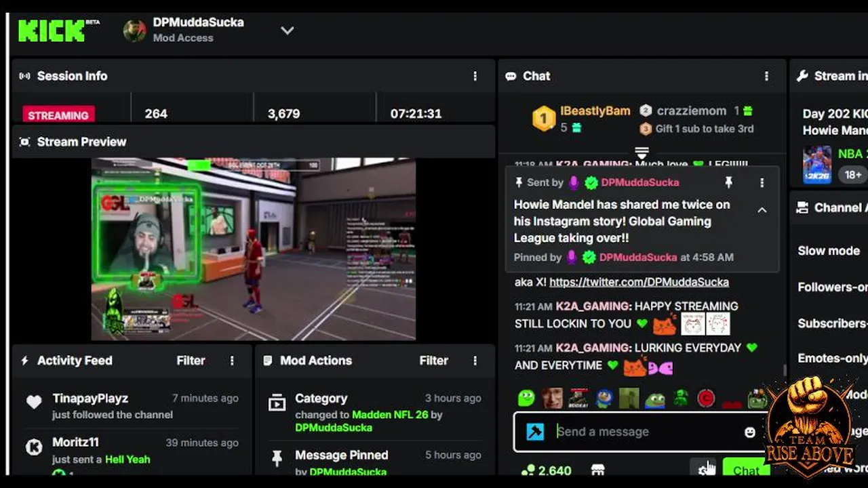Image resolution: width=868 pixels, height=488 pixels.
Task: Click the Session Info broadcast icon
Action: click(x=25, y=76)
